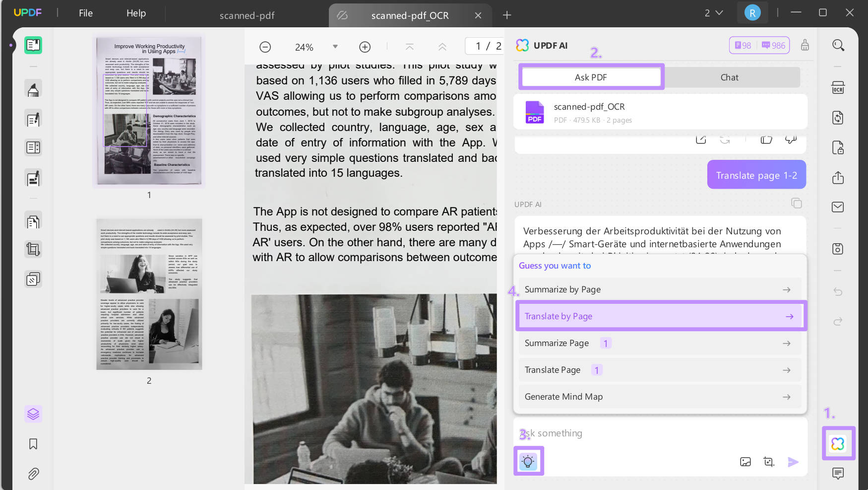Open the File menu
Screen dimensions: 868x490
click(85, 13)
